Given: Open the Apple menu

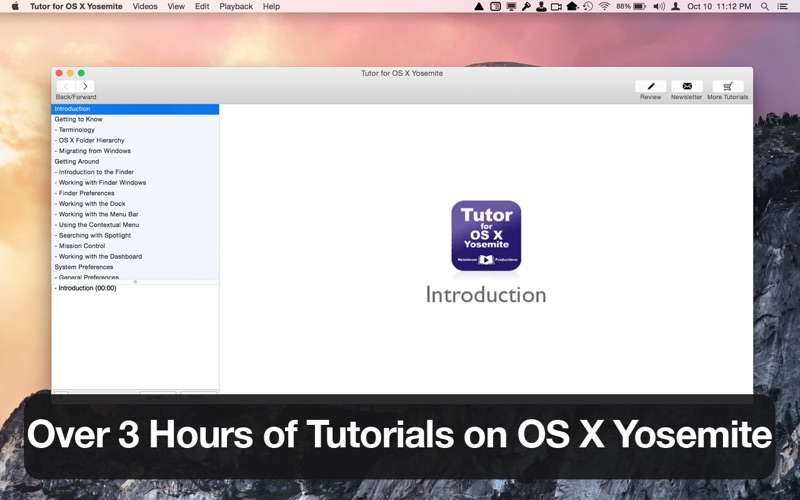Looking at the screenshot, I should click(15, 6).
